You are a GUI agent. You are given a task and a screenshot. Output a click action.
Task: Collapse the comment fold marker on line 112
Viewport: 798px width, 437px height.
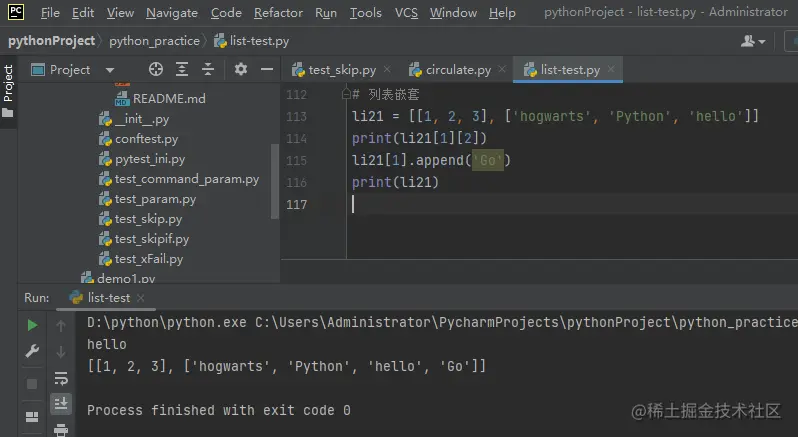(346, 94)
